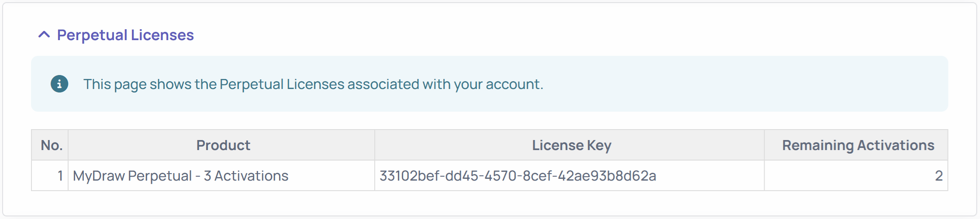Sort by the Product column header
980x219 pixels.
tap(223, 145)
